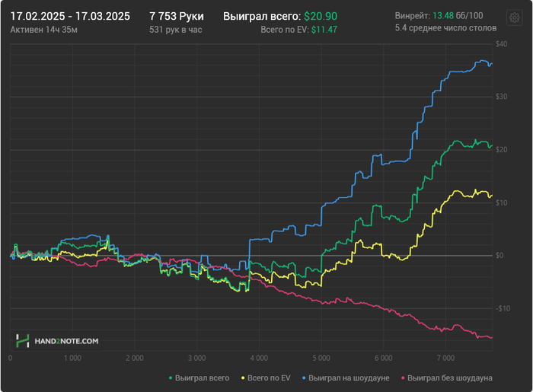Click the red legend dot for non-showdown winnings
533x392 pixels.
pyautogui.click(x=403, y=378)
